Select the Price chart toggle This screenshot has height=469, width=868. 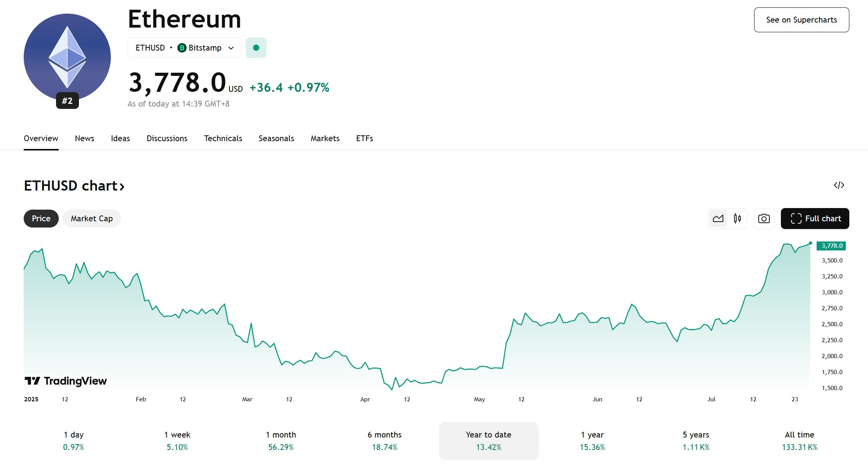(41, 219)
